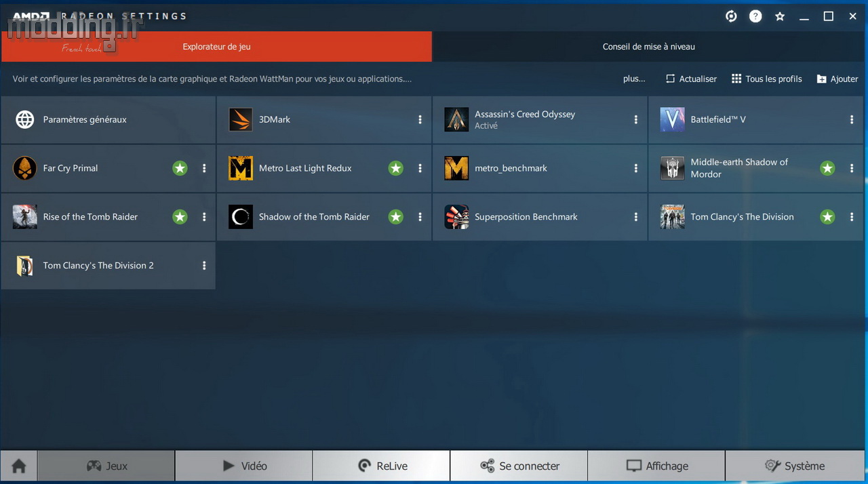Open Shadow of the Tomb Raider three-dot menu
The image size is (868, 484).
(x=420, y=217)
